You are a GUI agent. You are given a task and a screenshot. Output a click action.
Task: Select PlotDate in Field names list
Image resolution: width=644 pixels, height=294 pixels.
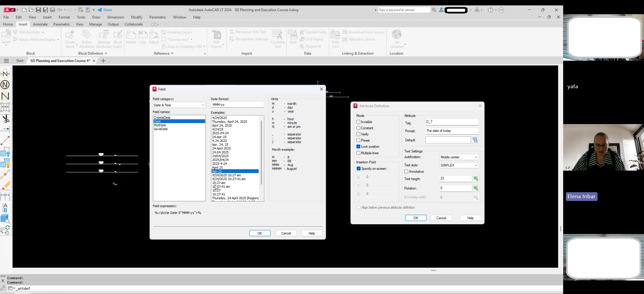(160, 125)
